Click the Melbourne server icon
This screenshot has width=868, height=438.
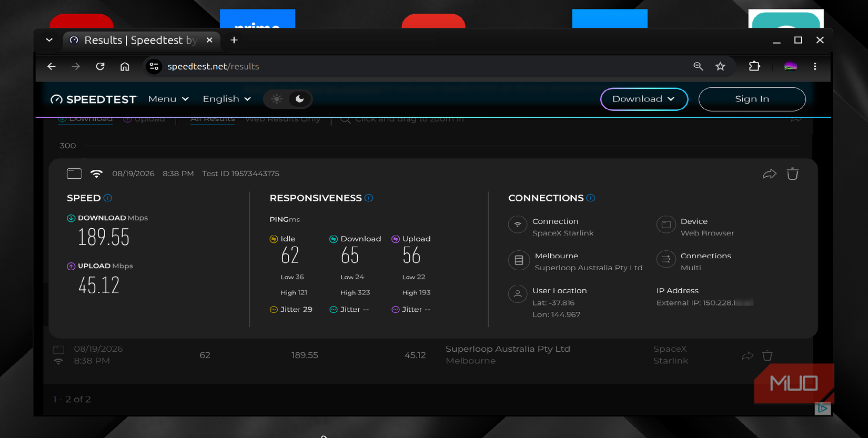point(519,260)
